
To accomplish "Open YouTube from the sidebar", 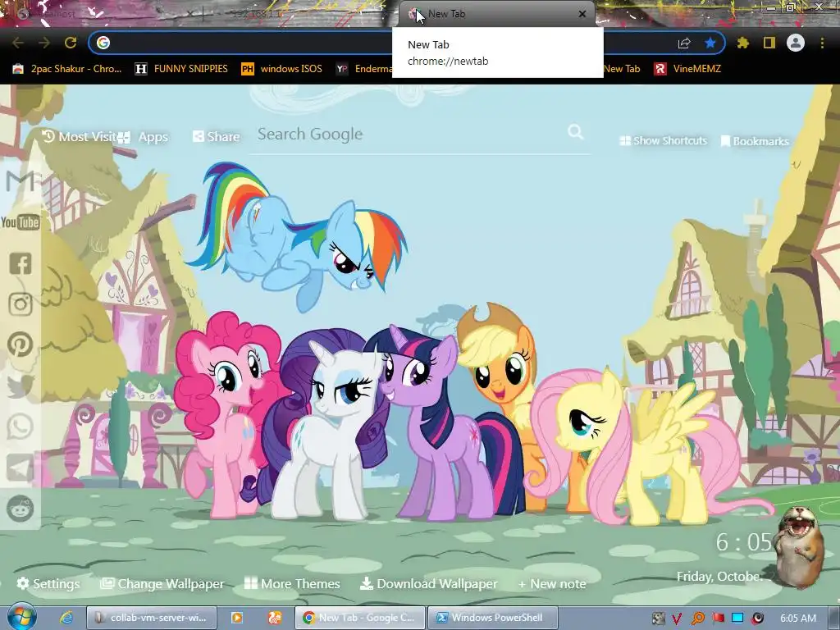I will point(21,221).
